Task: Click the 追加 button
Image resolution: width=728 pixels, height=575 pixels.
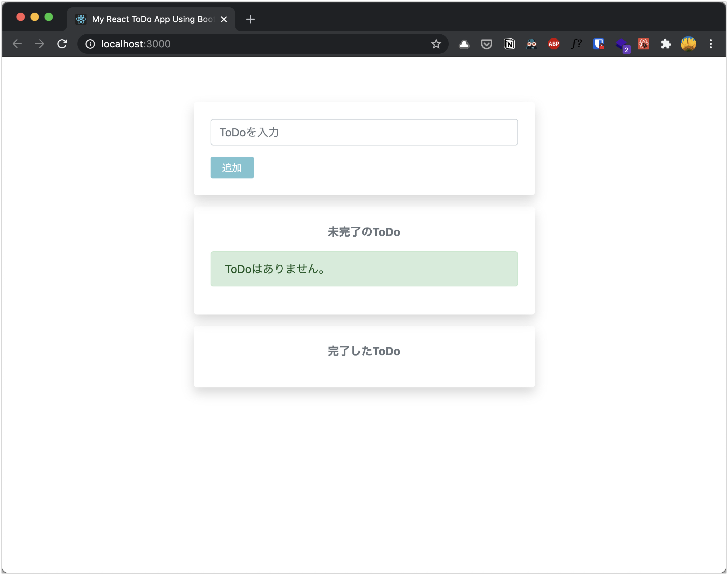Action: click(x=232, y=167)
